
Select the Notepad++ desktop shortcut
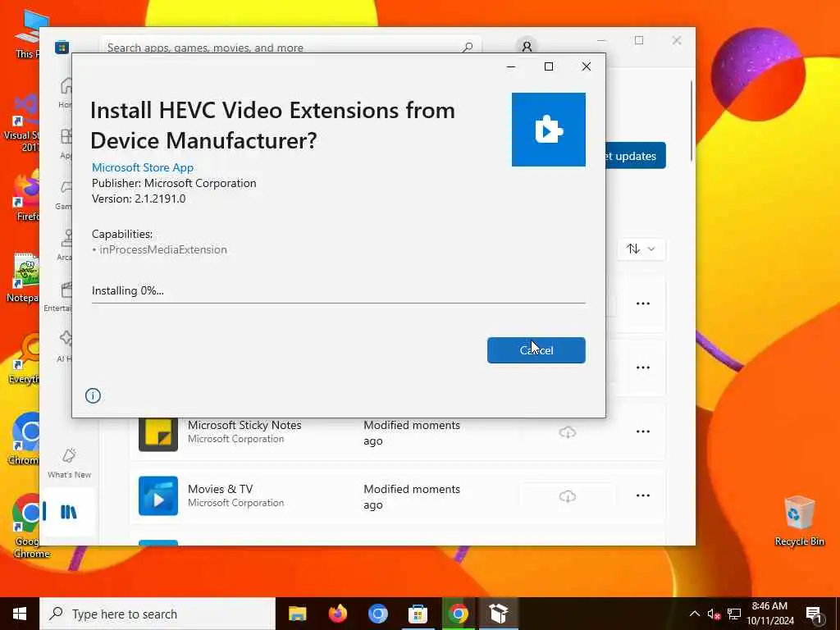click(x=24, y=277)
